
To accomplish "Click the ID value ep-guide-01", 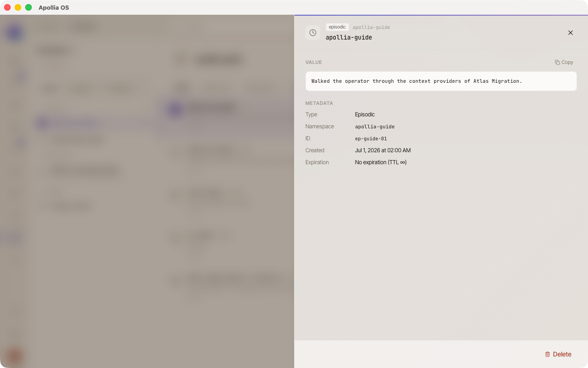I will [371, 138].
